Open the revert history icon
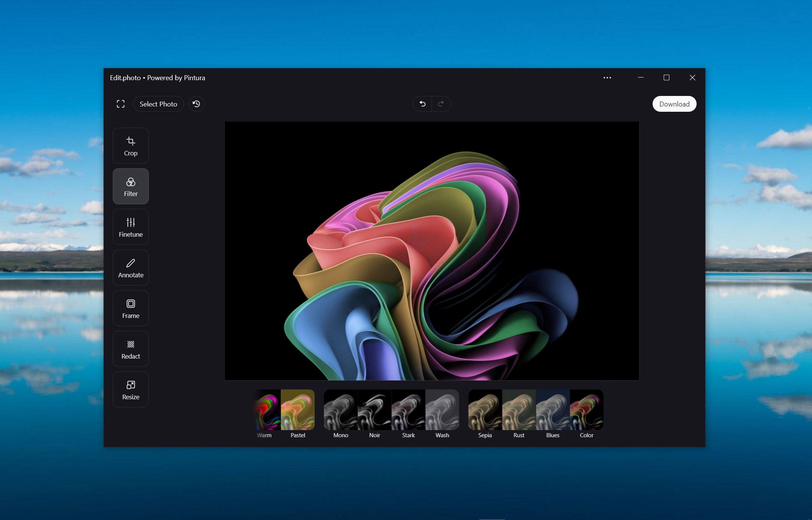The image size is (812, 520). (196, 104)
